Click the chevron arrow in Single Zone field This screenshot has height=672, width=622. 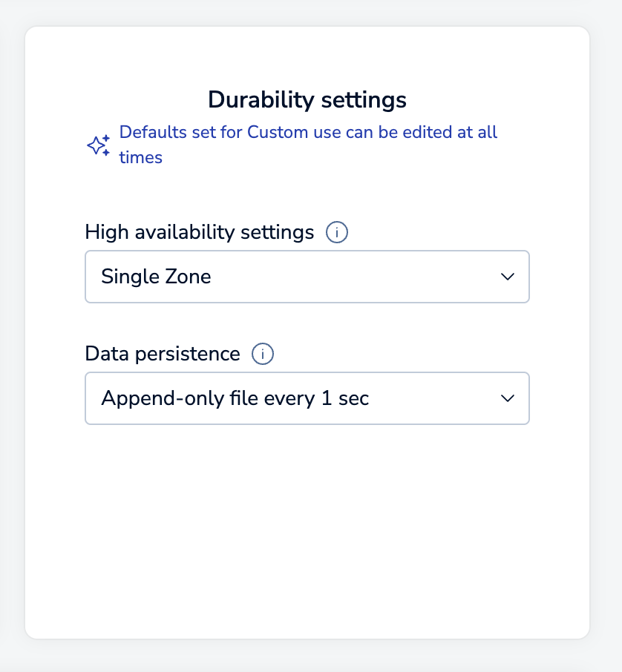coord(508,277)
